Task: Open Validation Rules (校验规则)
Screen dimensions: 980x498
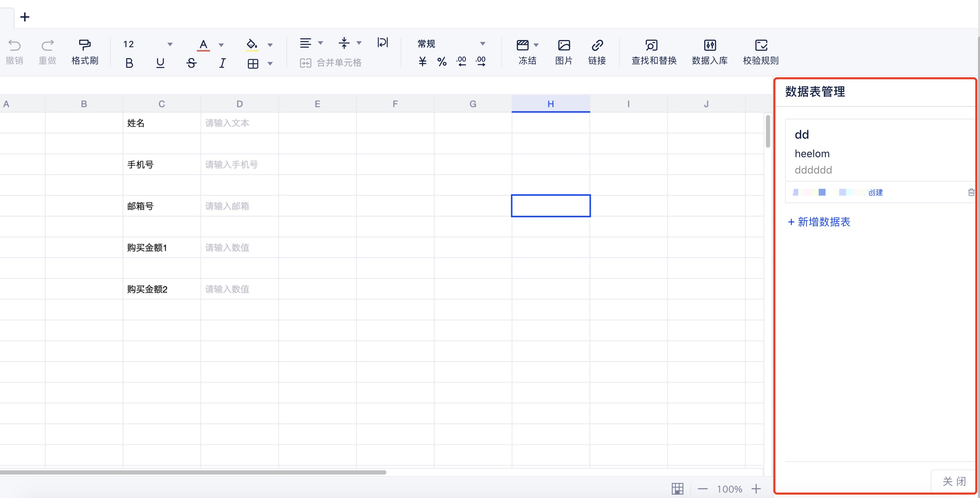Action: pos(761,46)
